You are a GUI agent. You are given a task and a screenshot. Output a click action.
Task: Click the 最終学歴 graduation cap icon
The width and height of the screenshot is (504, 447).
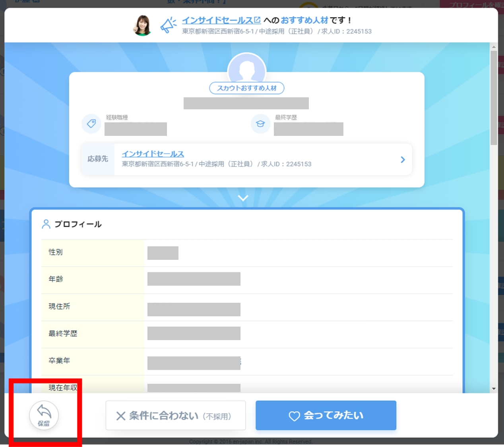point(260,124)
